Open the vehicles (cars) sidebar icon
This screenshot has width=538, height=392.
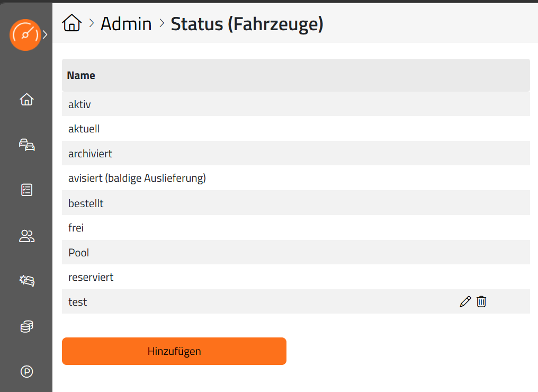pos(27,145)
